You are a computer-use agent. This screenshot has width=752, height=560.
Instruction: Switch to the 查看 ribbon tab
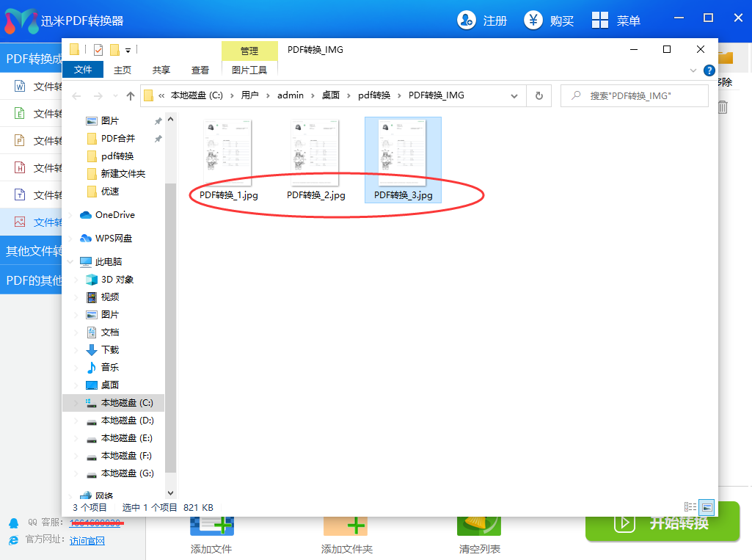pos(200,70)
